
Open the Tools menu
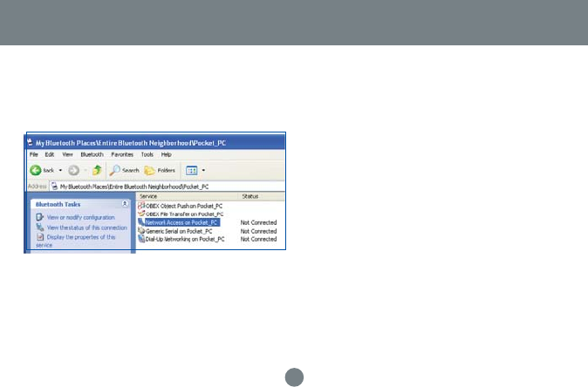[147, 154]
